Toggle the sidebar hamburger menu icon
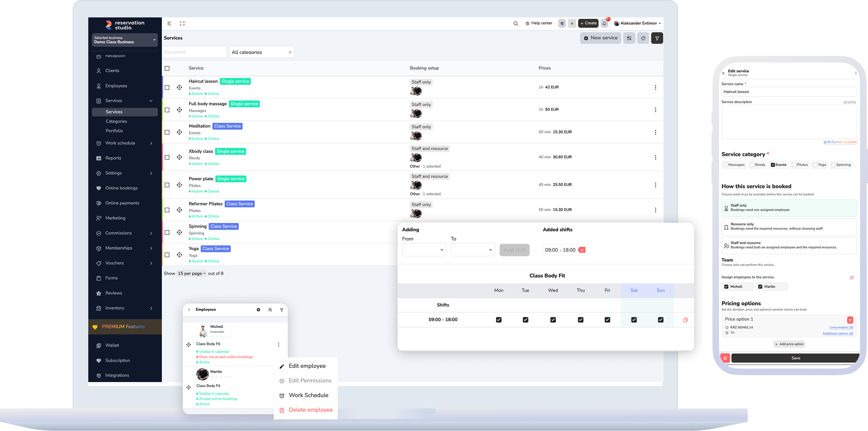This screenshot has width=868, height=431. (169, 24)
